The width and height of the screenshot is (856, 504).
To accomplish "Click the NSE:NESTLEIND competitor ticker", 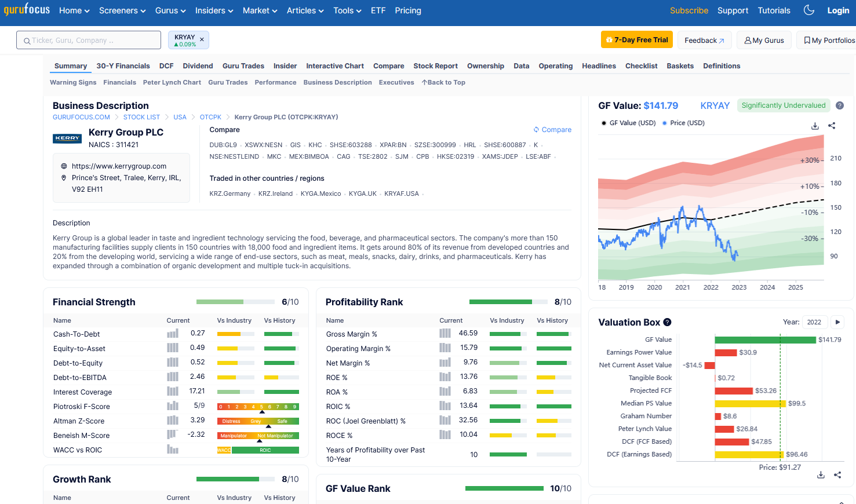I will point(234,156).
